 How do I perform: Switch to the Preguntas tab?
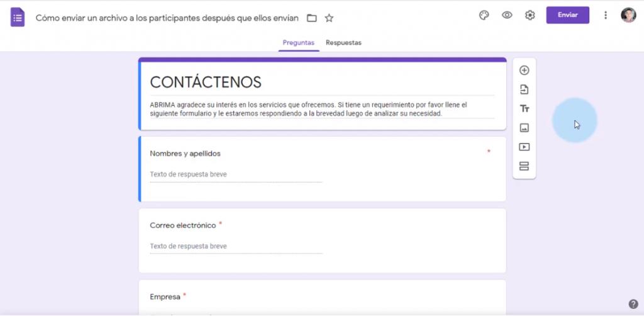click(x=299, y=43)
